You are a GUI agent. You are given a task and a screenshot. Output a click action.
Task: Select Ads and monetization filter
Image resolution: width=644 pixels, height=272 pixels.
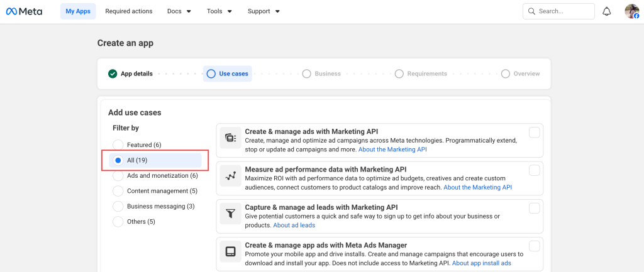tap(118, 176)
